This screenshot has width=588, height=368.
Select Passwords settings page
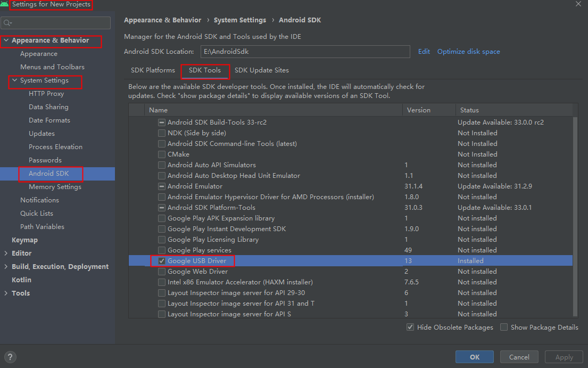(x=45, y=160)
